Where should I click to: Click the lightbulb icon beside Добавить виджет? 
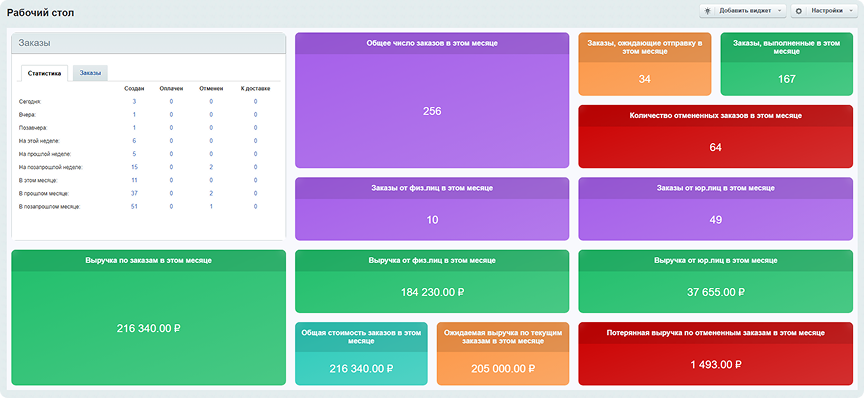coord(708,10)
